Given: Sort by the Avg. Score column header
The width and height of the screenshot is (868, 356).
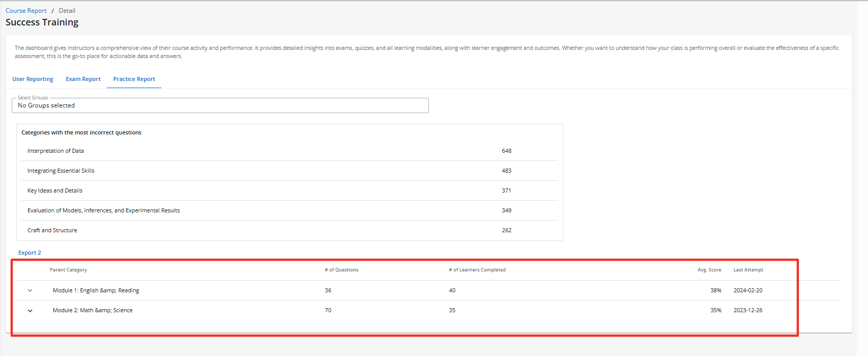Looking at the screenshot, I should point(709,270).
